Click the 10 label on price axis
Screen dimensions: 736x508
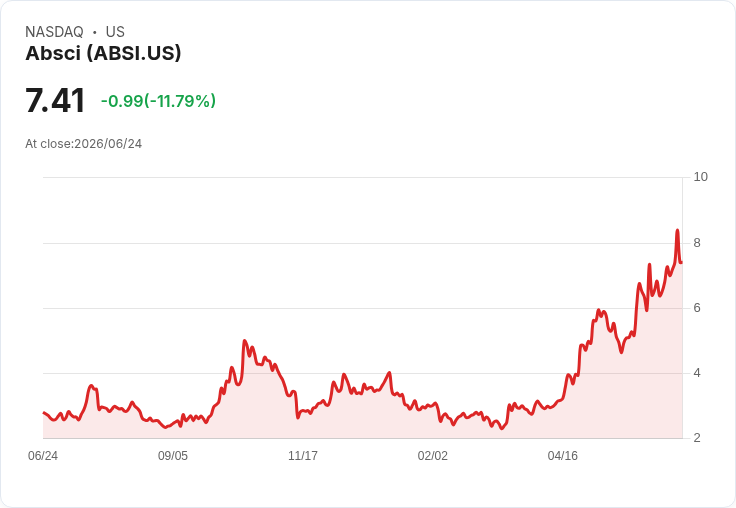click(x=700, y=177)
